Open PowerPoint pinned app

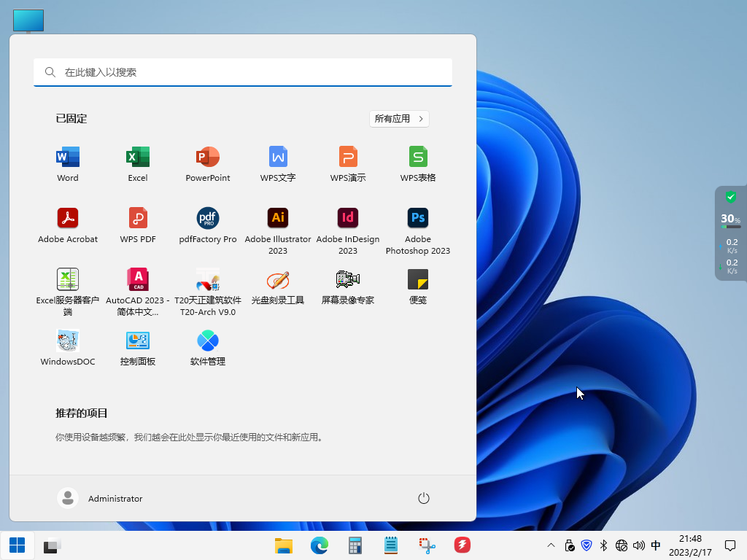208,164
